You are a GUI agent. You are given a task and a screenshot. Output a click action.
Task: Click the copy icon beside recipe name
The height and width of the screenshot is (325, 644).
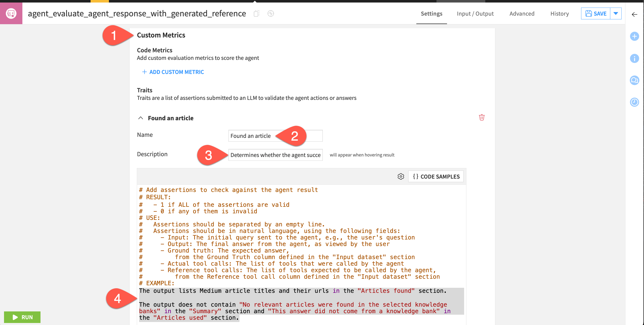[x=256, y=14]
